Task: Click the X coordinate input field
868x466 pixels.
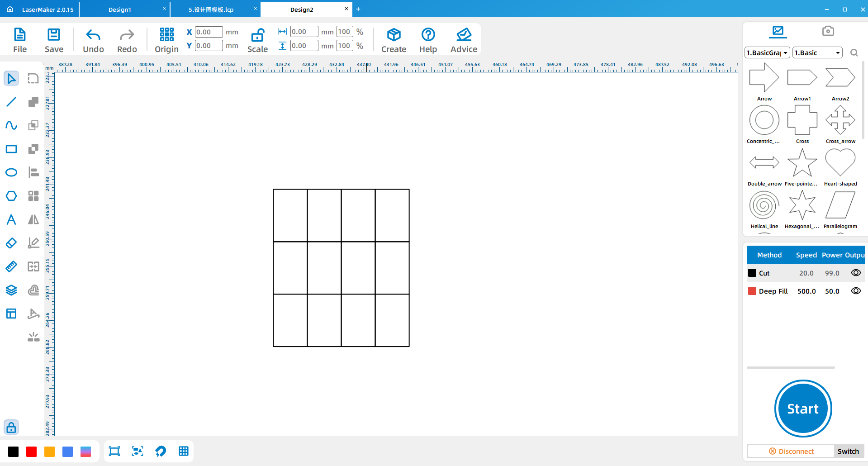Action: (209, 32)
